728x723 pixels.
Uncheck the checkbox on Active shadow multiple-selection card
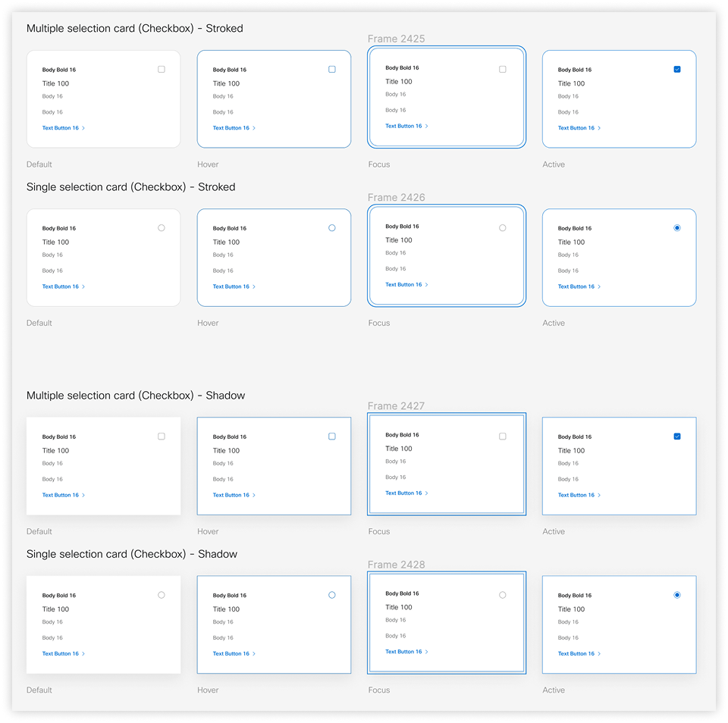click(677, 437)
